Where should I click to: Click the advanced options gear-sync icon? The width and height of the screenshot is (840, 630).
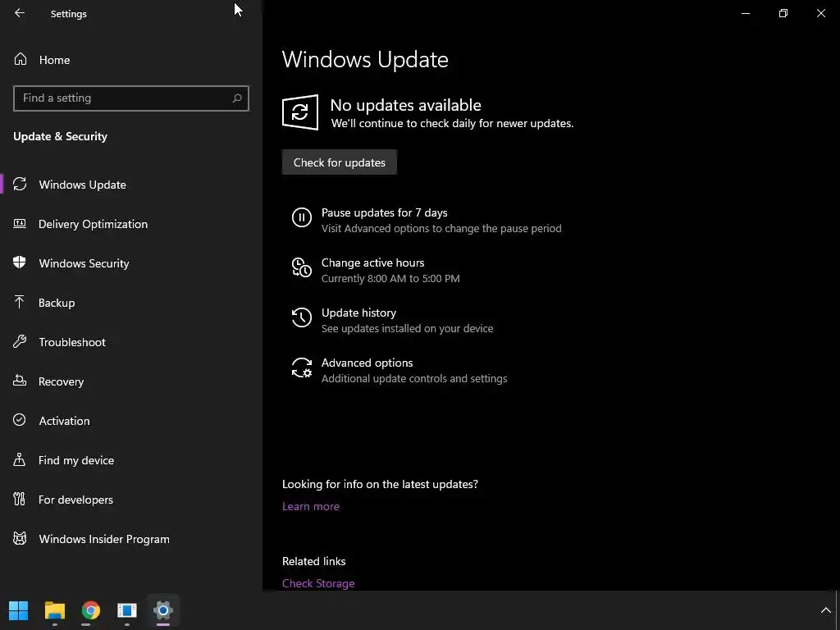pos(302,367)
